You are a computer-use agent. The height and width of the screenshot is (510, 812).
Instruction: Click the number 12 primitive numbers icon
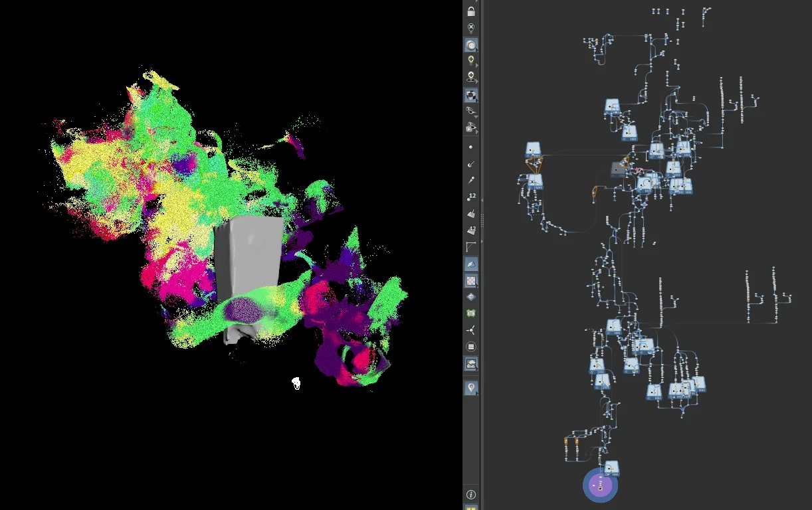(471, 230)
